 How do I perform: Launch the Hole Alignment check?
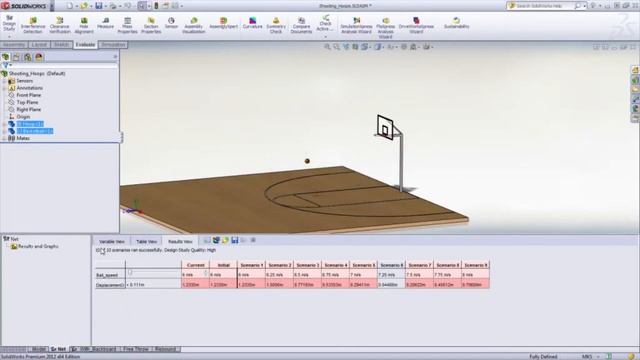pyautogui.click(x=84, y=25)
